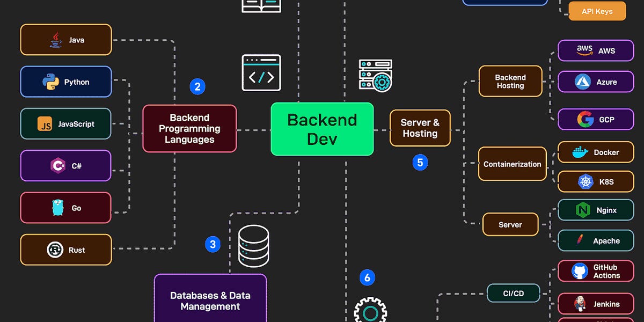The height and width of the screenshot is (322, 644).
Task: Click the "JavaScript" label text
Action: [76, 124]
